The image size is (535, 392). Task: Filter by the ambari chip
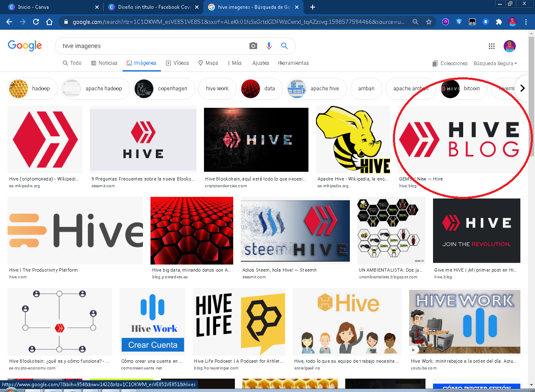coord(366,89)
